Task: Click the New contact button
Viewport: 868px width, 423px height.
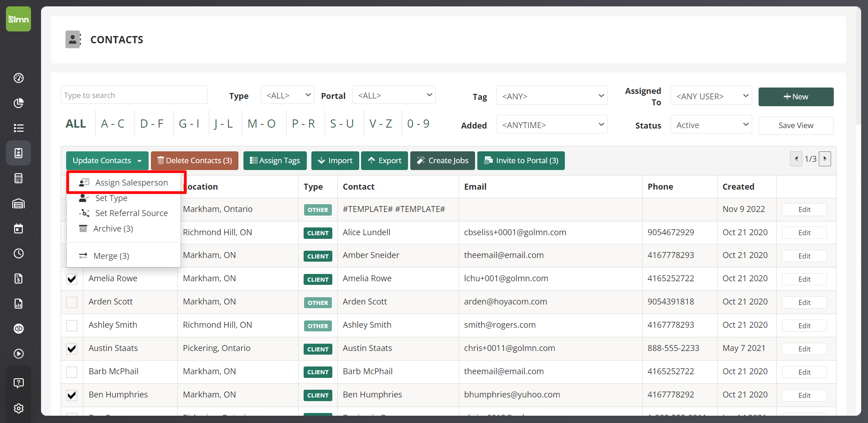Action: [x=796, y=97]
